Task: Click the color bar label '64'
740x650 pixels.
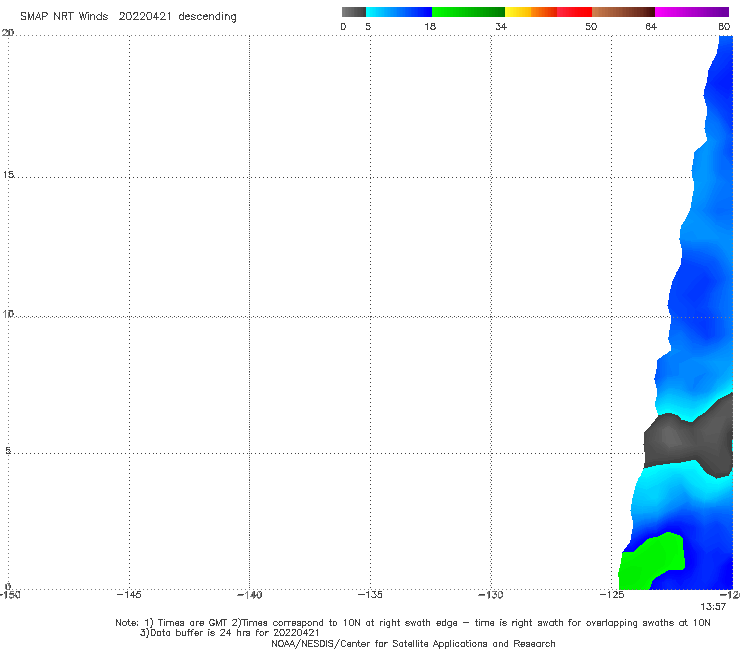Action: [651, 26]
